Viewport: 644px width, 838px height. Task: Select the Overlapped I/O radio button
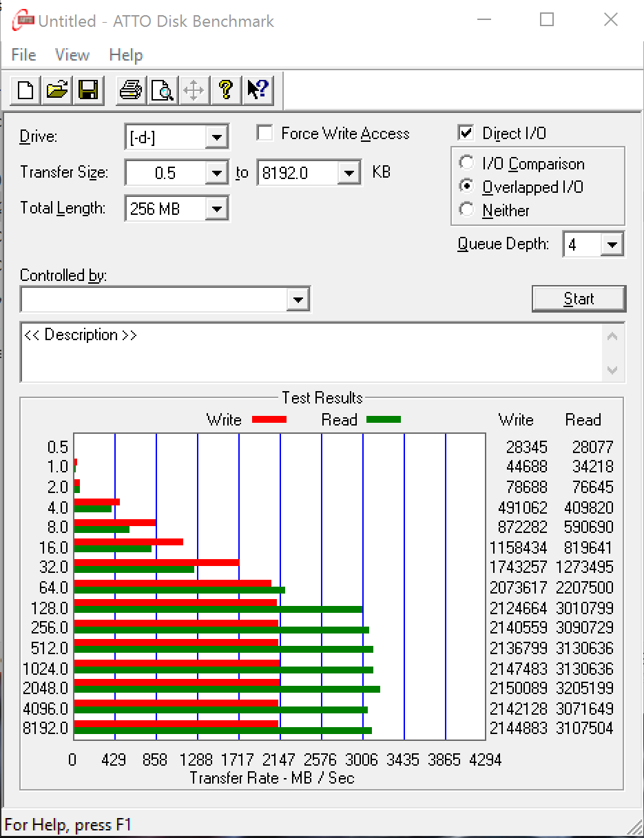pyautogui.click(x=467, y=187)
